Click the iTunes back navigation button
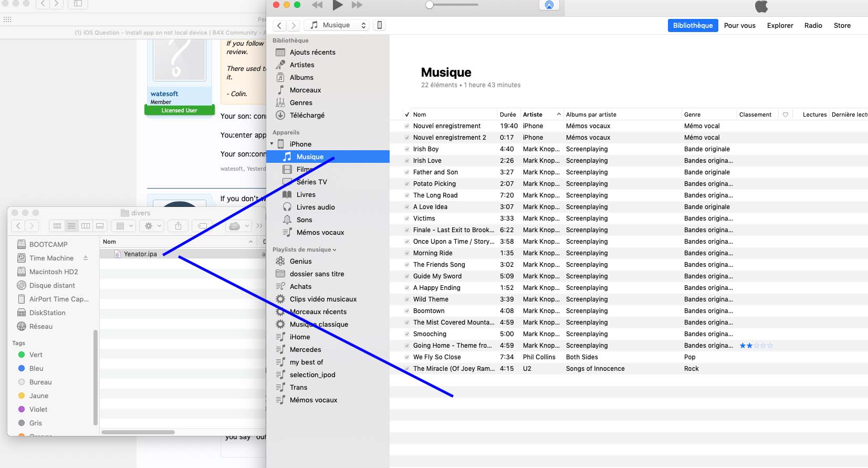This screenshot has width=868, height=468. (280, 25)
